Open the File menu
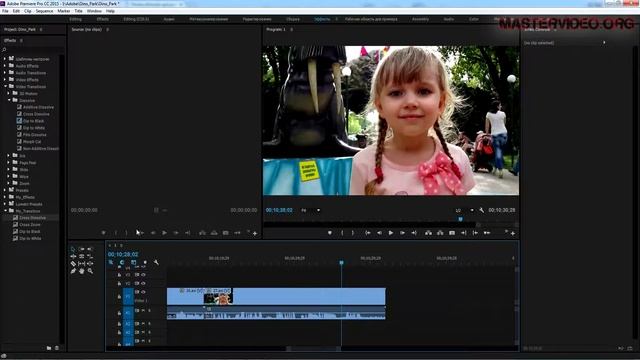640x360 pixels. 5,11
